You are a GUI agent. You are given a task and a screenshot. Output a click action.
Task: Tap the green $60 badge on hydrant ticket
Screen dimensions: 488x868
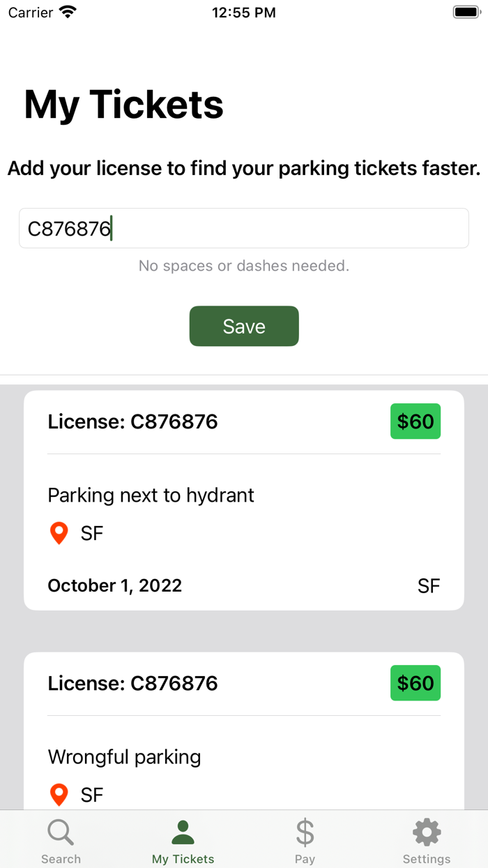(415, 421)
